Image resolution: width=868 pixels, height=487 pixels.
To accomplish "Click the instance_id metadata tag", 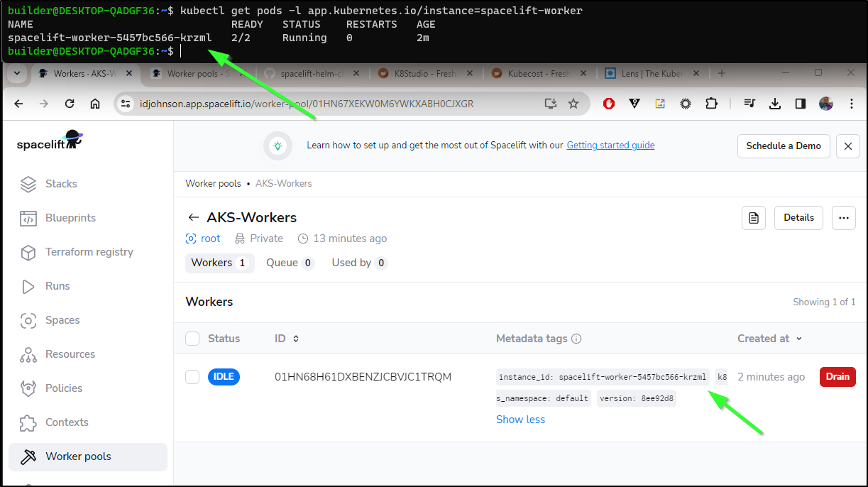I will click(x=603, y=377).
